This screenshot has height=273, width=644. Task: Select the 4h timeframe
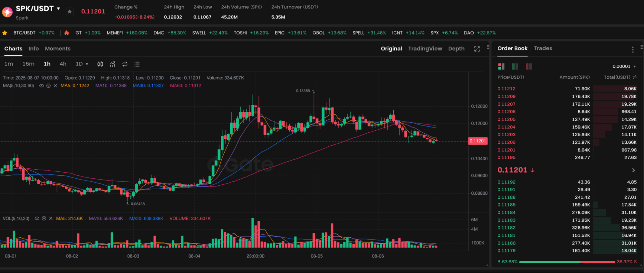63,64
